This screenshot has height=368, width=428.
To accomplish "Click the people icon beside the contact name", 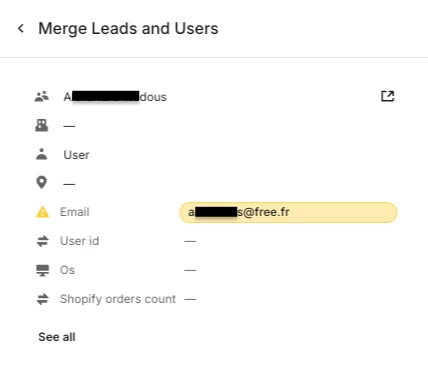I will click(x=42, y=96).
